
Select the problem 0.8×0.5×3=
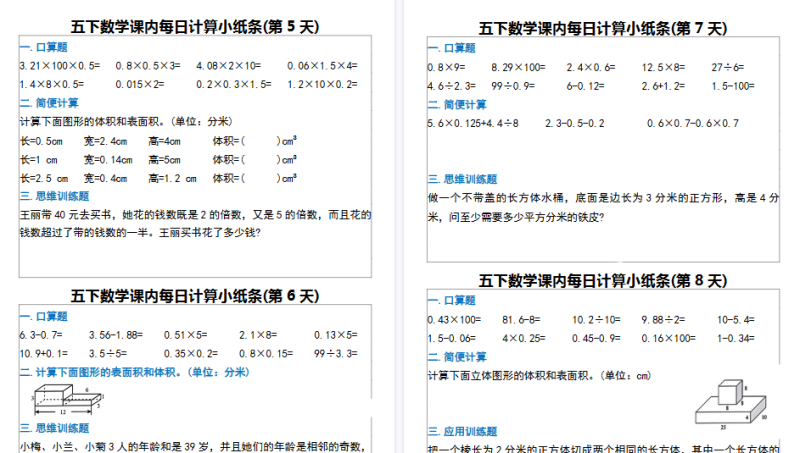148,66
